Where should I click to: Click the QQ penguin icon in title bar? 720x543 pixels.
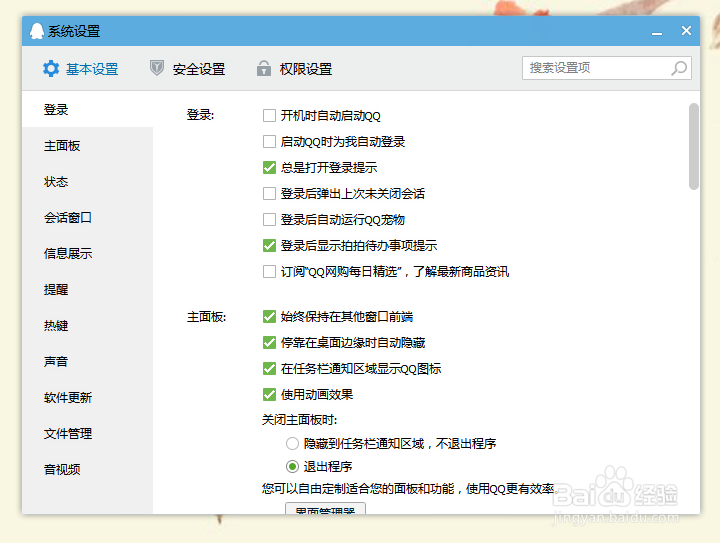click(x=37, y=31)
